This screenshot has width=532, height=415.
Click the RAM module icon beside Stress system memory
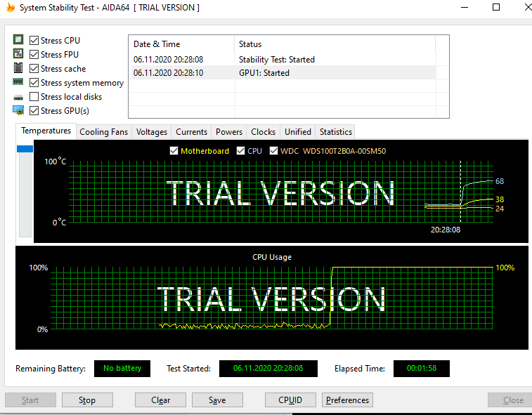point(18,81)
